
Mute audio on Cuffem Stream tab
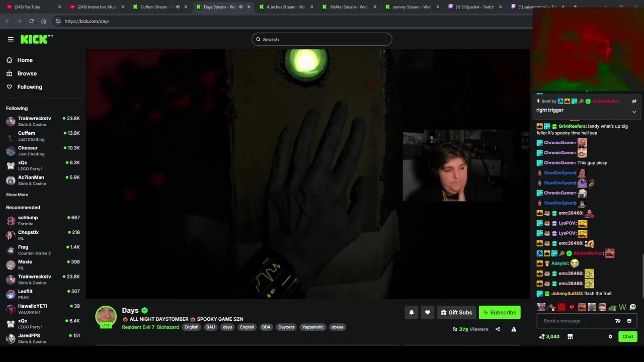click(x=178, y=7)
